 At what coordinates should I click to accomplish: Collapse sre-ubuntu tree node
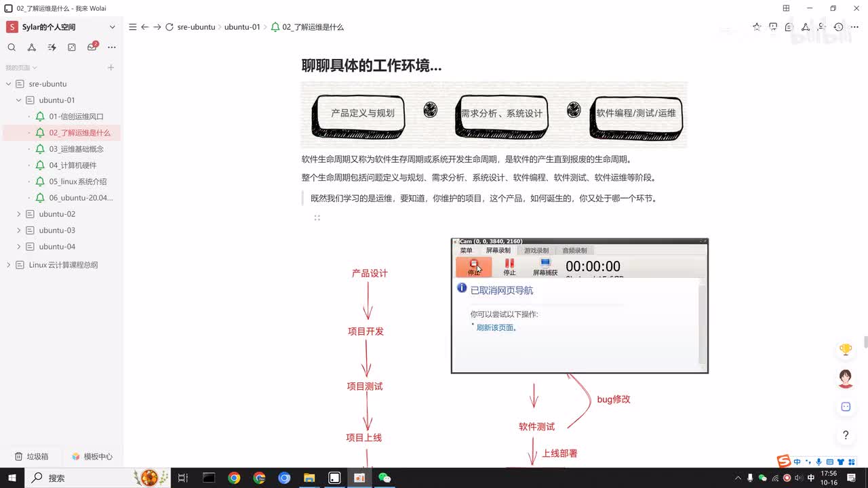pos(8,84)
